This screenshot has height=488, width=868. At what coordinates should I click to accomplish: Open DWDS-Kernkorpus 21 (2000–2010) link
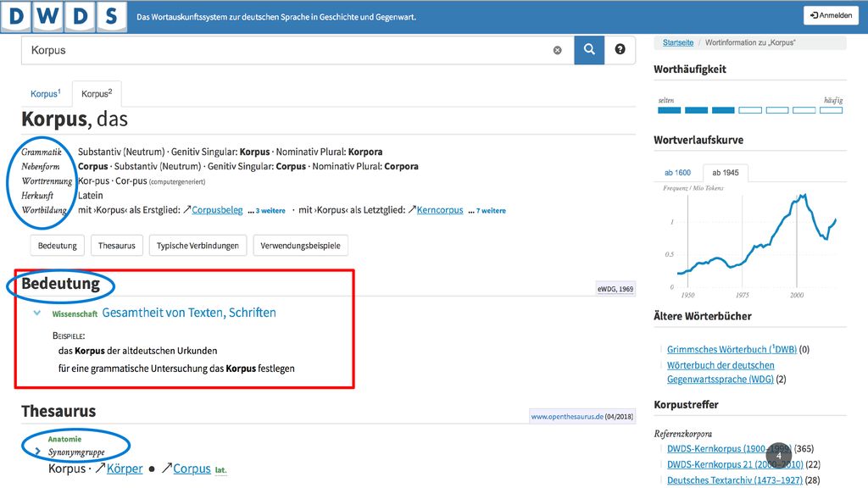click(735, 464)
